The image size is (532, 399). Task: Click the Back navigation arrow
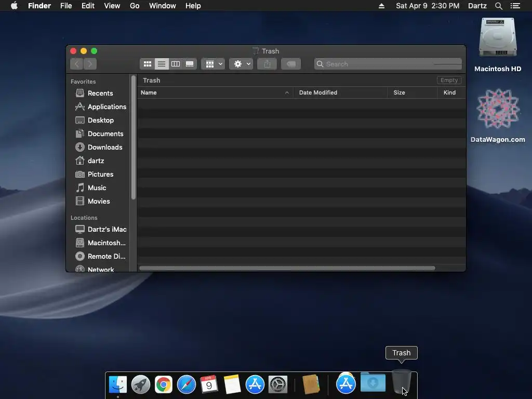[x=77, y=64]
